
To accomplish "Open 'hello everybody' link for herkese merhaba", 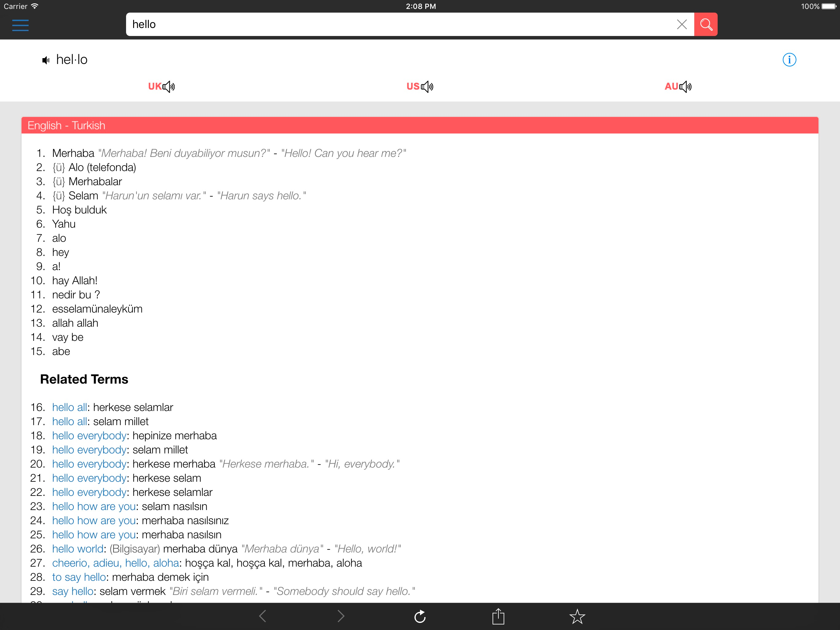I will coord(89,464).
